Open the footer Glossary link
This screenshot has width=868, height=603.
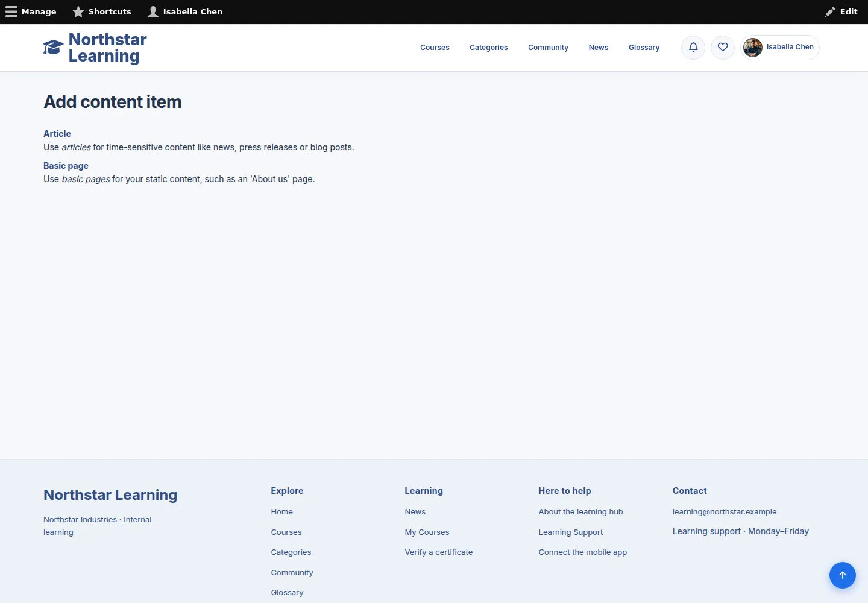287,593
